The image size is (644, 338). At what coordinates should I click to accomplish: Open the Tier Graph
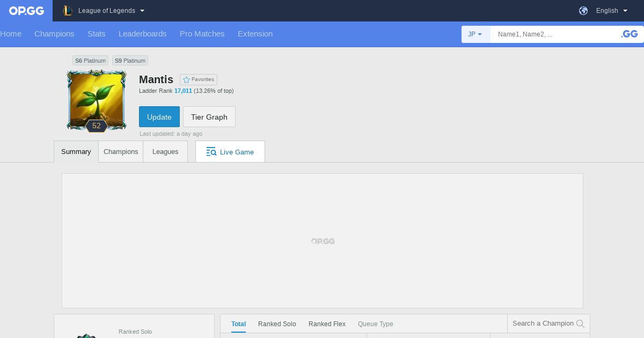[x=209, y=116]
